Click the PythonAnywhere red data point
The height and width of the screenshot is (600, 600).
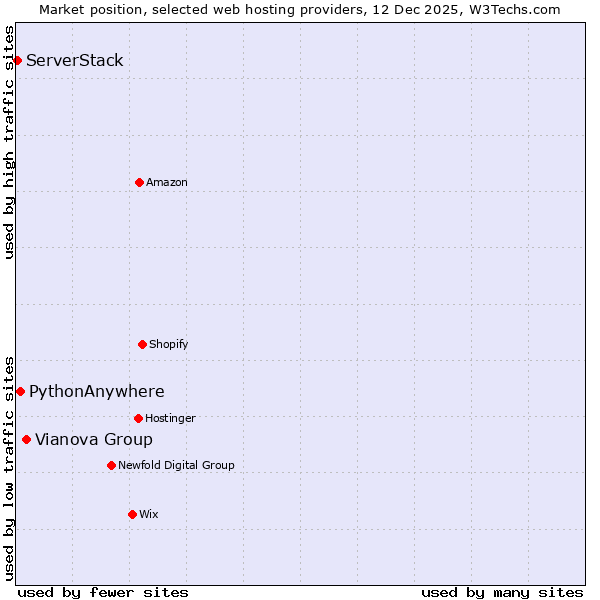point(20,391)
